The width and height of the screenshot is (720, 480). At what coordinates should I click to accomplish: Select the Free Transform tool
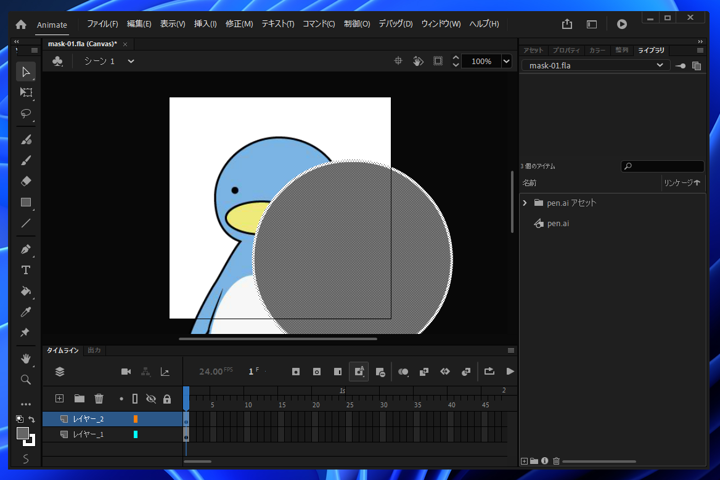[26, 92]
